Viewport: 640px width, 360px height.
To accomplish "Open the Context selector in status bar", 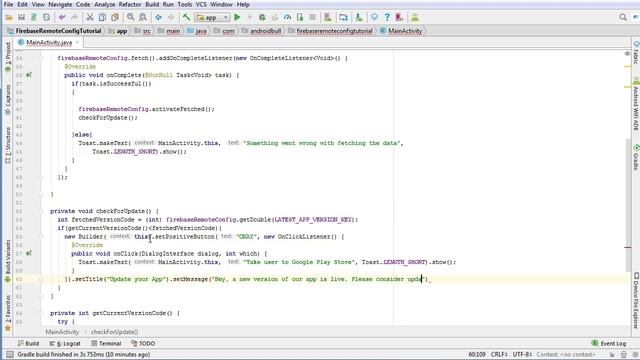I will [x=566, y=354].
